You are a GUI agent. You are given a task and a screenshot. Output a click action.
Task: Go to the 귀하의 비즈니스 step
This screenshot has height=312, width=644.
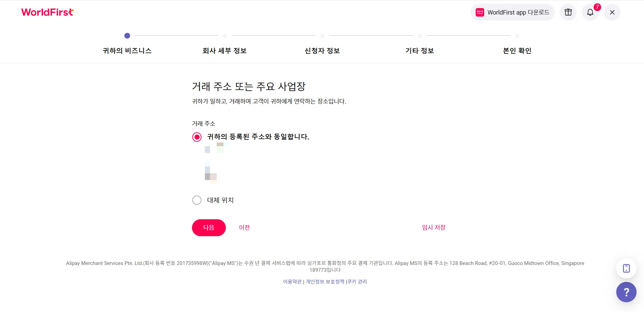(x=127, y=51)
